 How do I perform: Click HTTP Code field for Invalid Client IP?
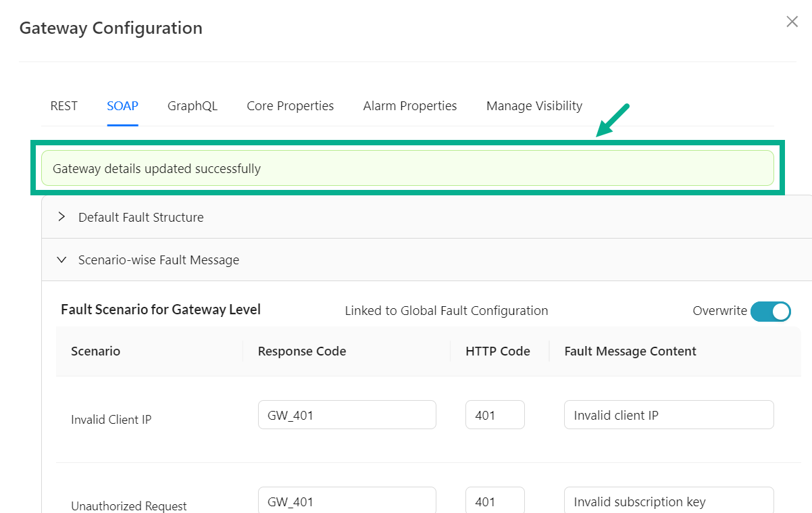click(x=494, y=415)
